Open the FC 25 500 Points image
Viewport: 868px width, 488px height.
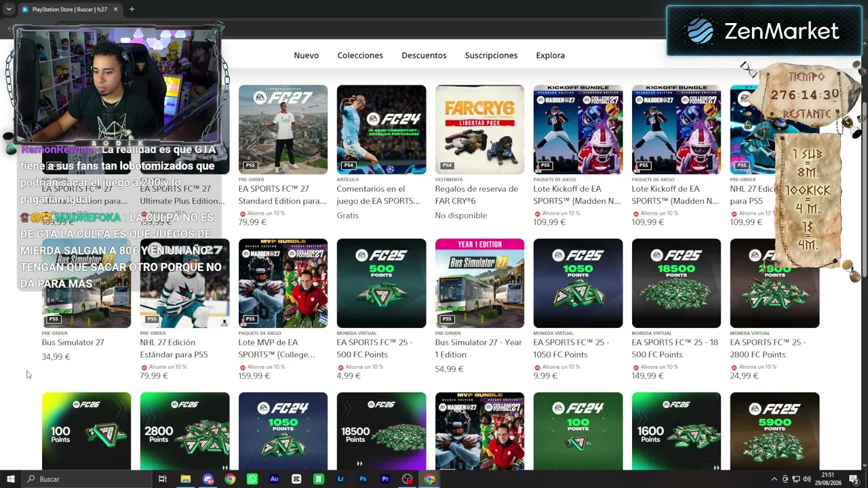pos(381,283)
